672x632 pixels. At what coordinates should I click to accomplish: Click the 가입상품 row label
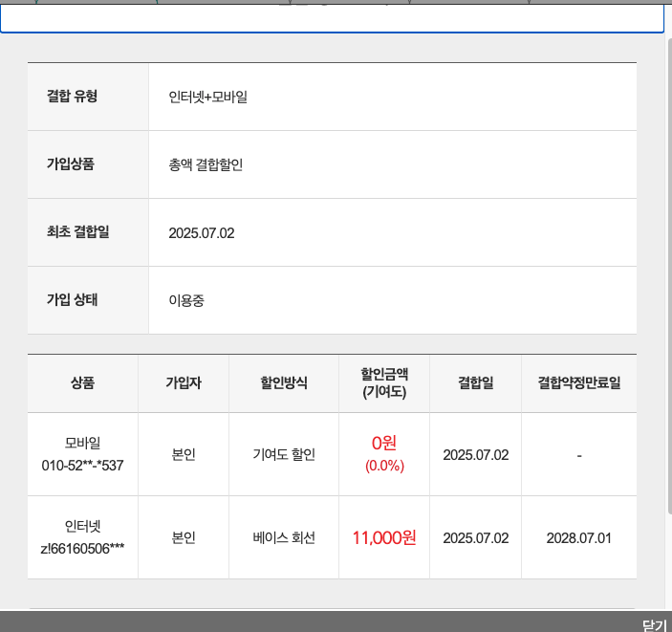pos(71,163)
